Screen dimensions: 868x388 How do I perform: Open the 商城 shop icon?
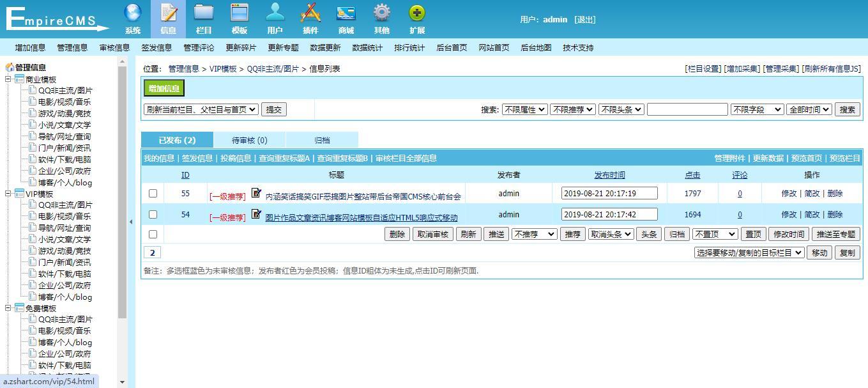click(346, 19)
